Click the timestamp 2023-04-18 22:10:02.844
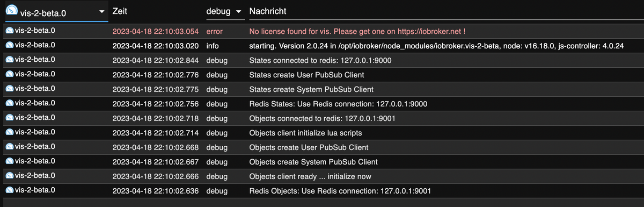644x207 pixels. 156,60
